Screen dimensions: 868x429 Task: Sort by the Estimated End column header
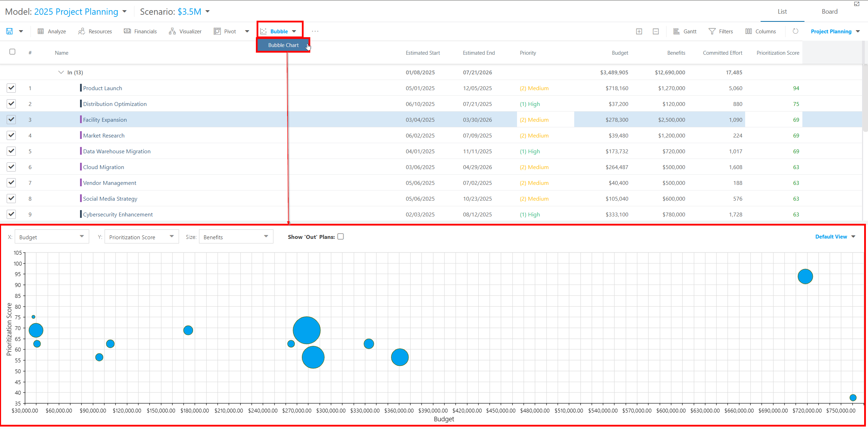[479, 53]
